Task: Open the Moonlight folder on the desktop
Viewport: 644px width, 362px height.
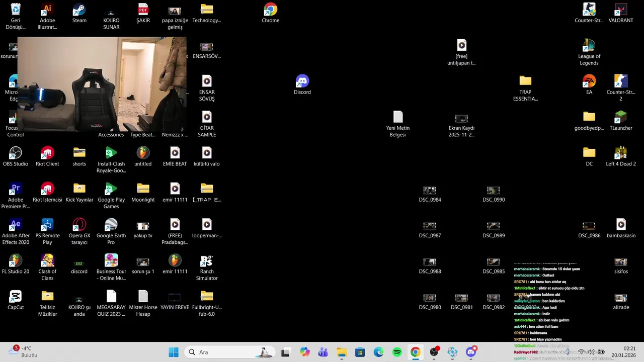Action: point(143,192)
